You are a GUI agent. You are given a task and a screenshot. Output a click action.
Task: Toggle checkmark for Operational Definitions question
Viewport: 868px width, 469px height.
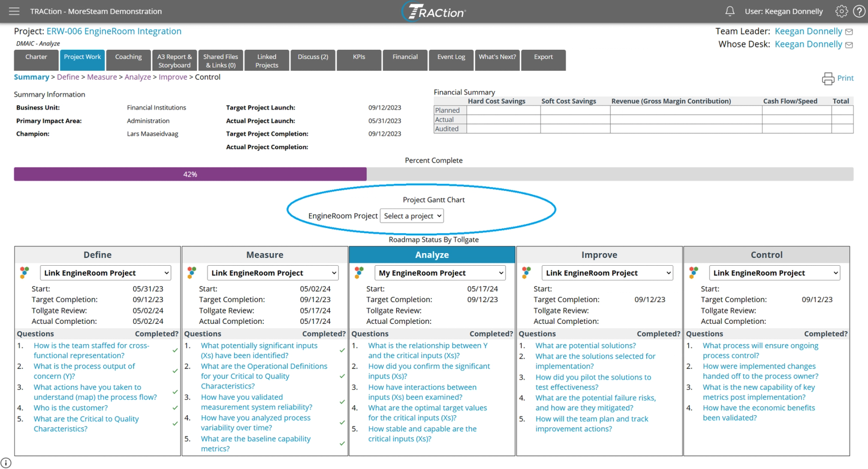[x=342, y=376]
